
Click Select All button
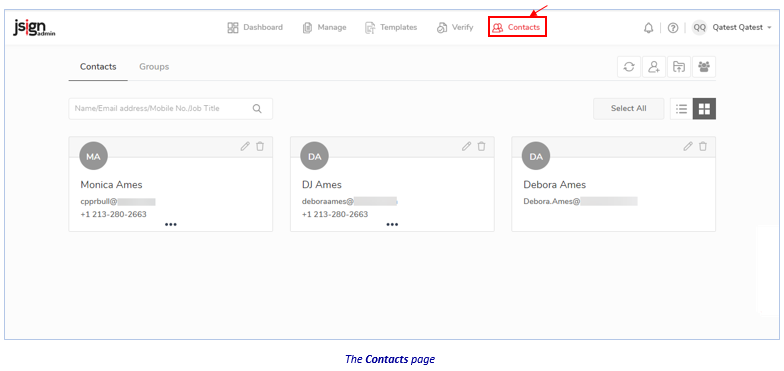[x=628, y=108]
